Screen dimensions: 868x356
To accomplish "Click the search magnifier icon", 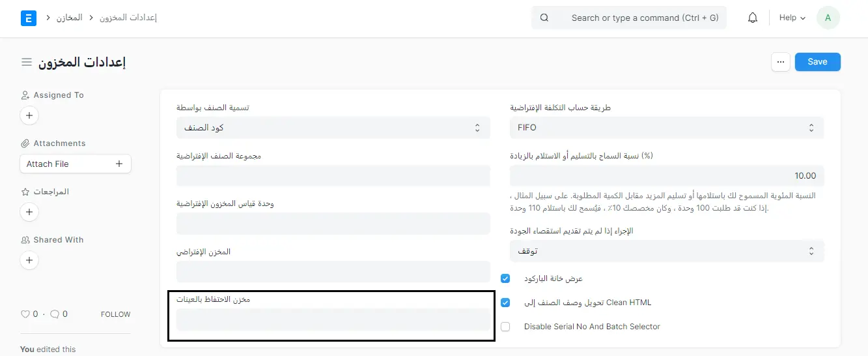I will click(x=544, y=18).
